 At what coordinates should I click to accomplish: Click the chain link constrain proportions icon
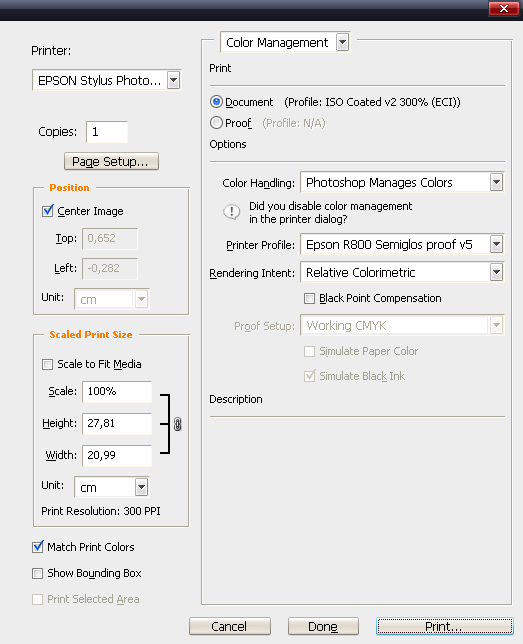click(x=177, y=424)
